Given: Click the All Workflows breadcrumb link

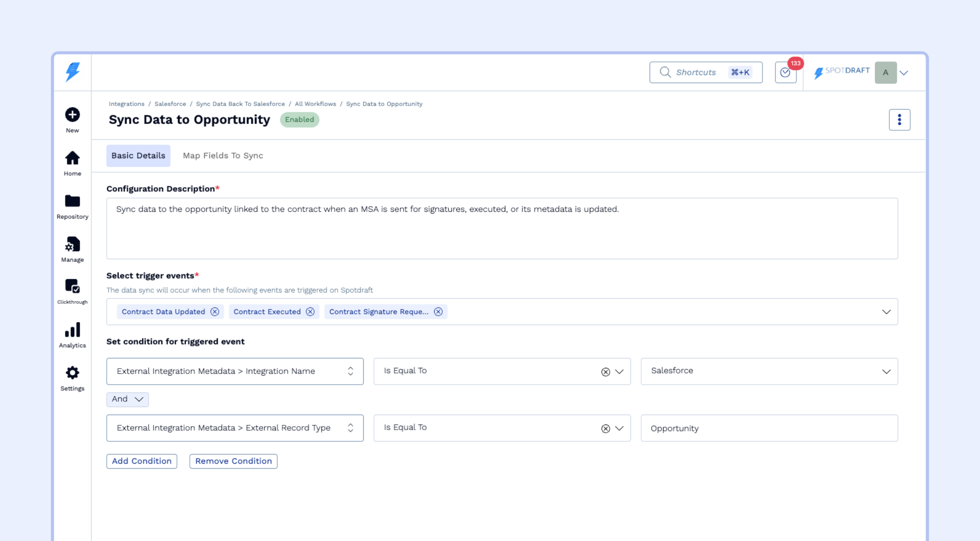Looking at the screenshot, I should coord(315,104).
